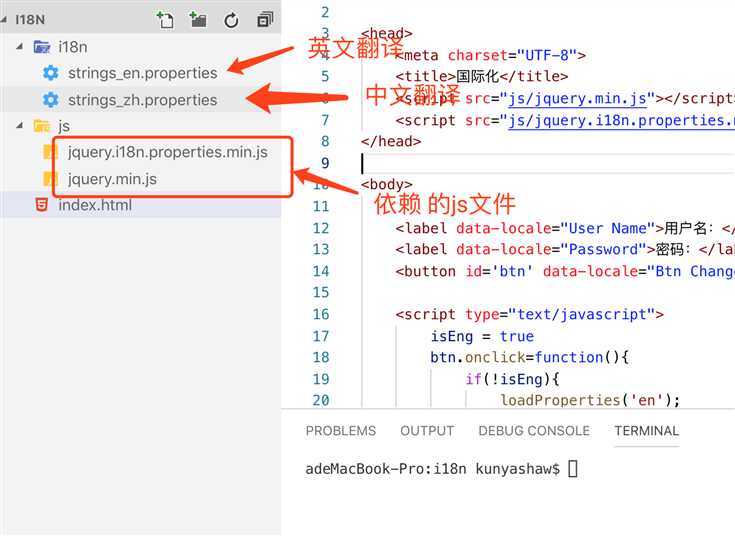Click the loadProperties('en') call on line 20
The width and height of the screenshot is (735, 536).
click(590, 400)
